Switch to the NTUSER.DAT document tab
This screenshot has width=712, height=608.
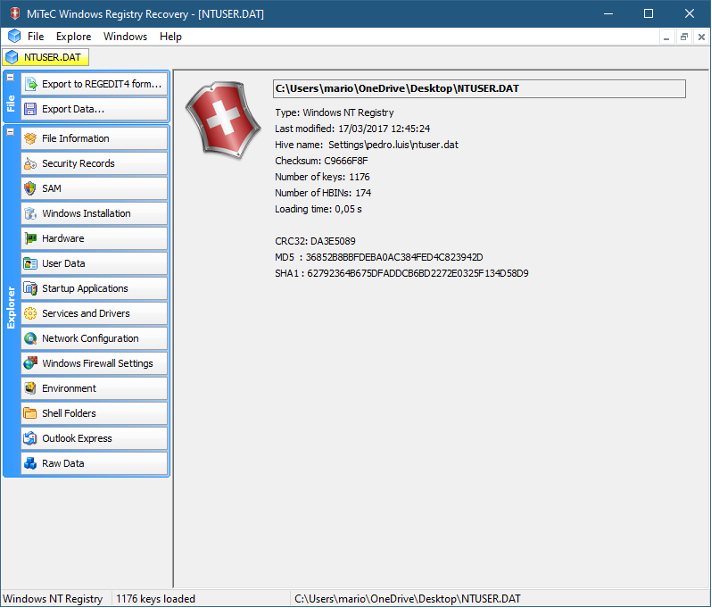click(x=45, y=57)
